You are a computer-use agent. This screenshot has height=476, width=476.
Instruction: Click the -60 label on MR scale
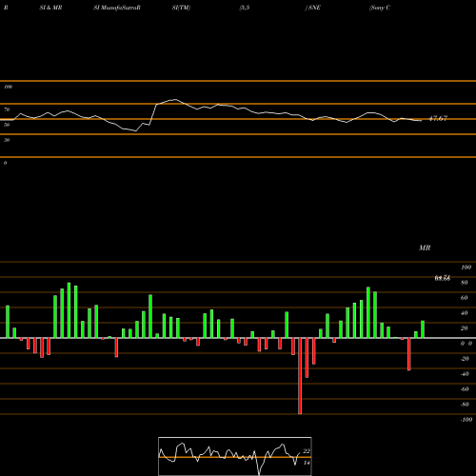click(x=465, y=389)
